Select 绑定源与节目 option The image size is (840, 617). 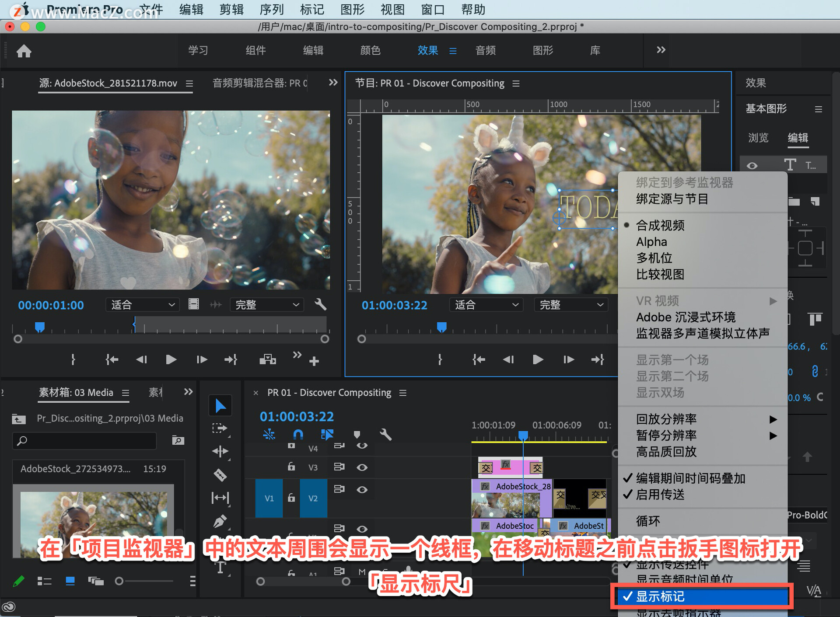(703, 199)
